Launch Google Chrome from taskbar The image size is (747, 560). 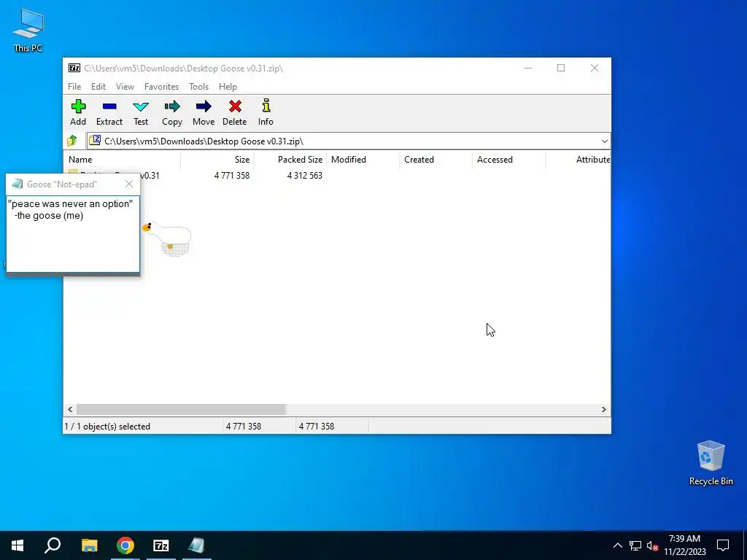click(x=125, y=545)
